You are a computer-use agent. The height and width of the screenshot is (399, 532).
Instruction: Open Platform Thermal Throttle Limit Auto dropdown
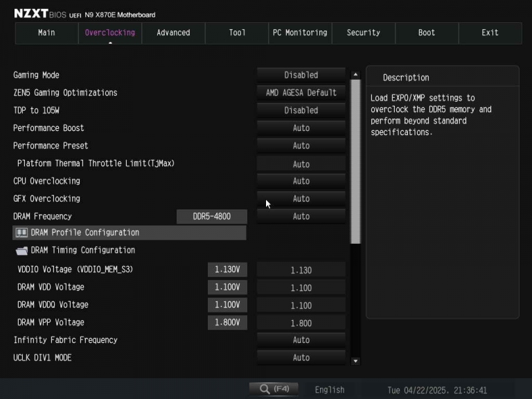[x=301, y=164]
